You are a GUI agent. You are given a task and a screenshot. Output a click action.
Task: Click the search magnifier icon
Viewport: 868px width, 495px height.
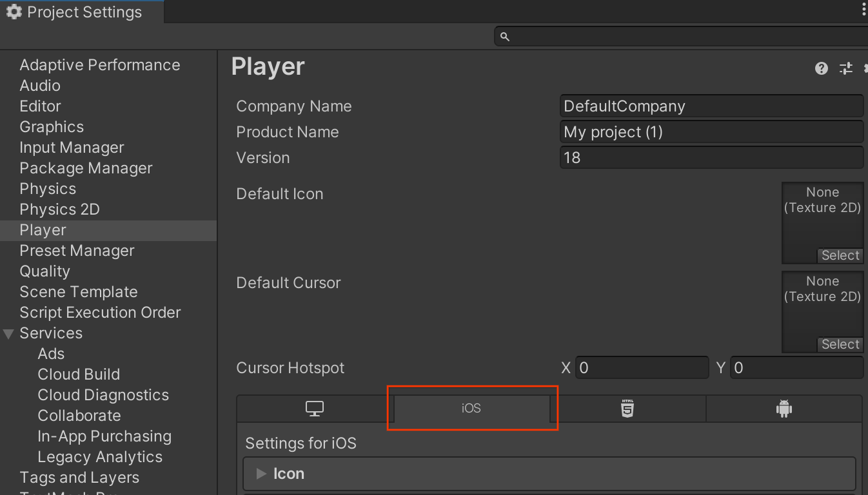pyautogui.click(x=505, y=37)
